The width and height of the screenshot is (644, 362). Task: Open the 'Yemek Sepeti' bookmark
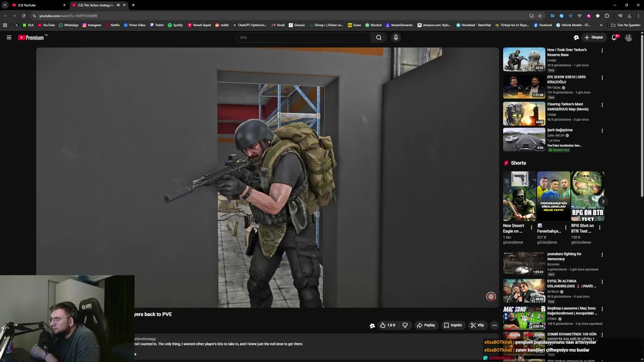(x=199, y=25)
